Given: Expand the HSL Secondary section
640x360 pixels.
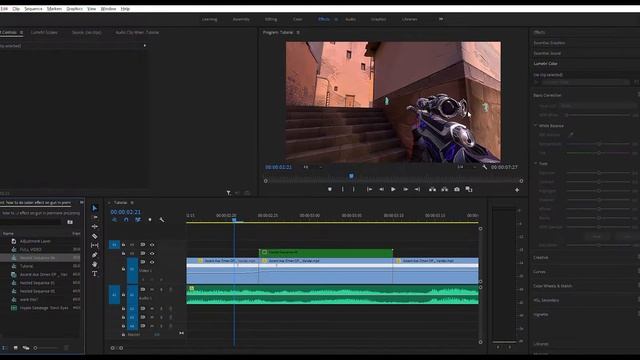Looking at the screenshot, I should coord(546,300).
